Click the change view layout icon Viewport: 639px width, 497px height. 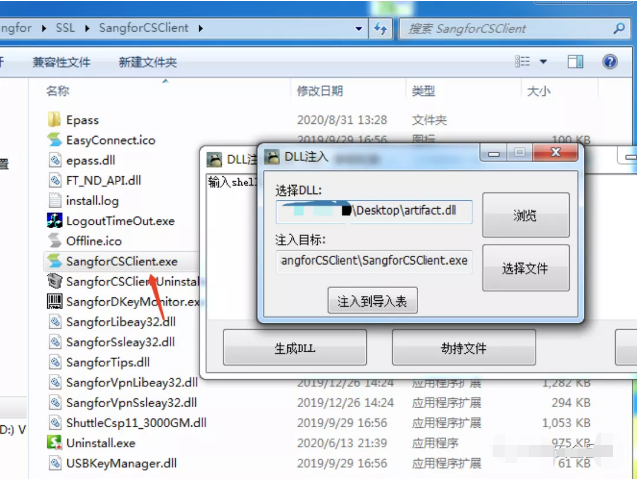point(522,62)
